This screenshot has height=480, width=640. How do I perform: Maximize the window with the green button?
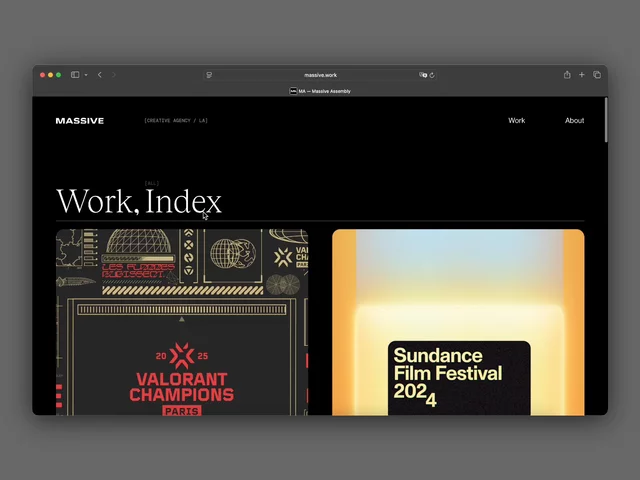click(59, 75)
